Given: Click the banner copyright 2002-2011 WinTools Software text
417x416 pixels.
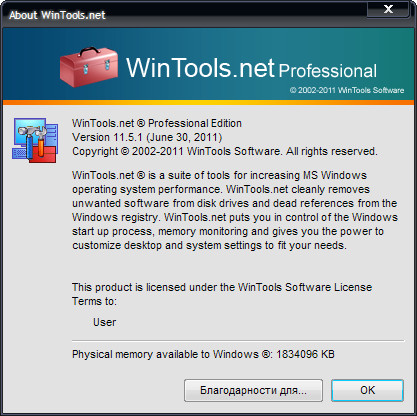Looking at the screenshot, I should point(347,90).
